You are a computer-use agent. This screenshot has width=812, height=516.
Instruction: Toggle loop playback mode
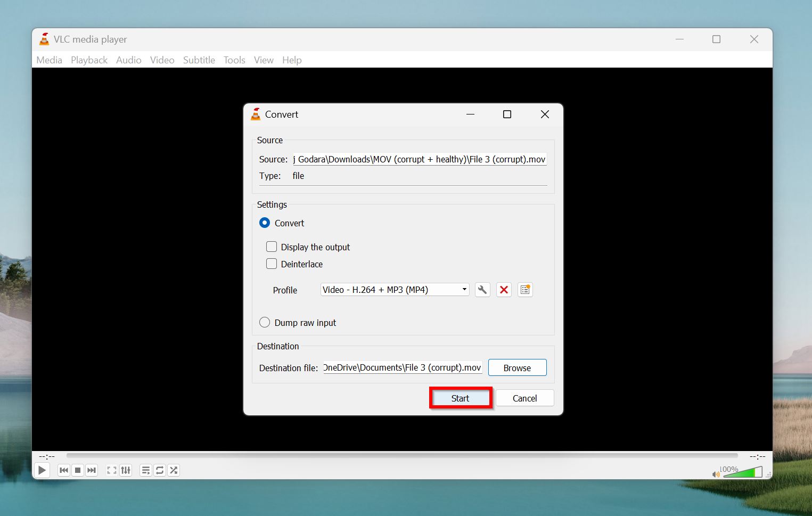pyautogui.click(x=160, y=470)
